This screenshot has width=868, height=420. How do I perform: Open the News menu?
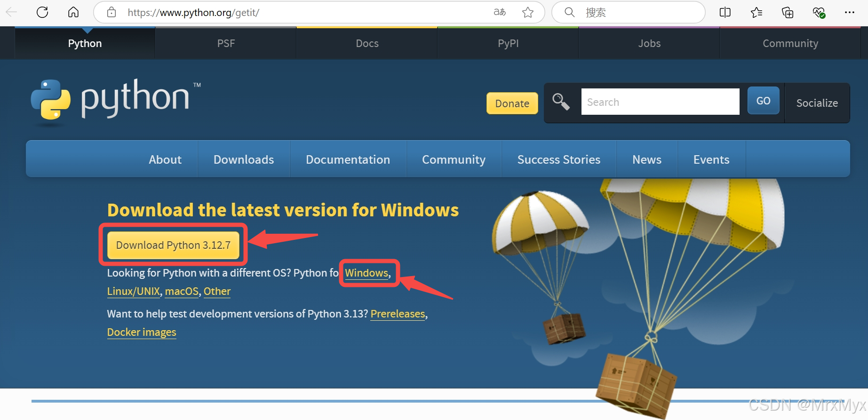[647, 159]
